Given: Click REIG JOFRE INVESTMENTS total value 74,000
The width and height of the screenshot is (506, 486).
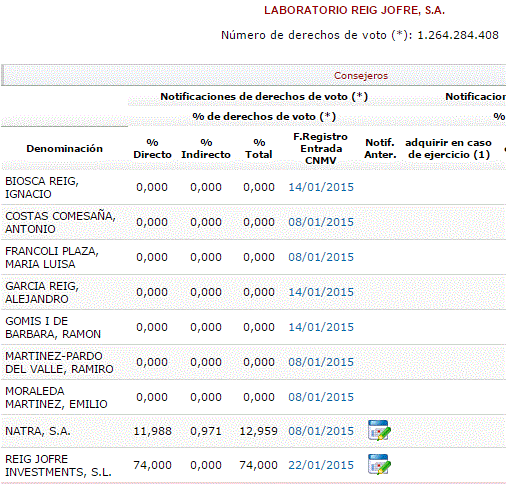Looking at the screenshot, I should (x=259, y=465).
